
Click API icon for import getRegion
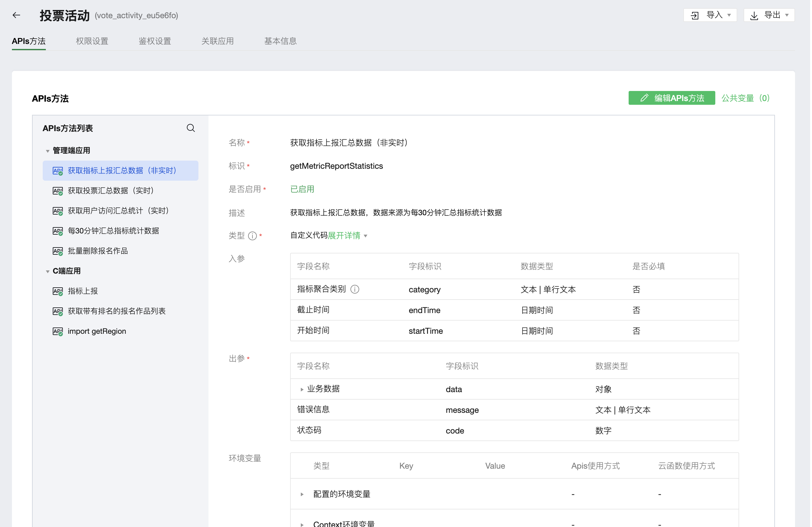point(58,331)
